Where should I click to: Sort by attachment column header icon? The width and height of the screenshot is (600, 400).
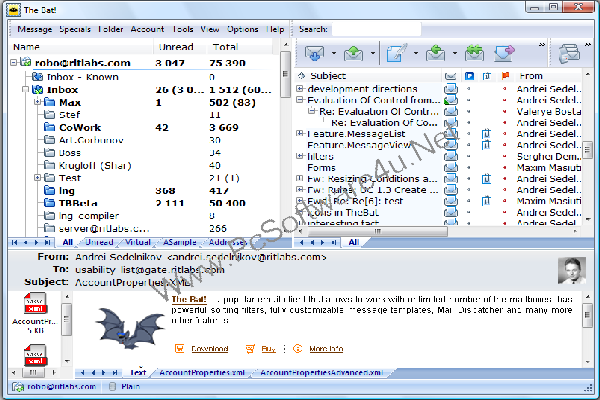[x=486, y=76]
